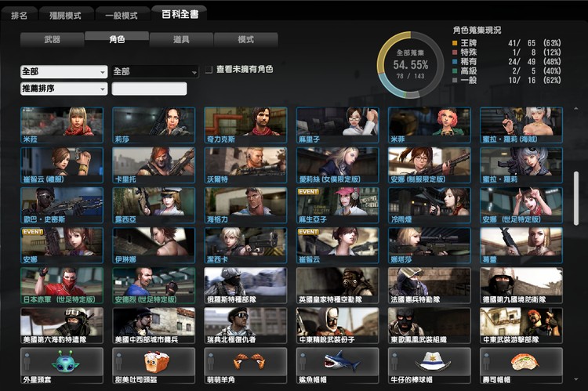The image size is (588, 391).
Task: Click the 甜美吐司頭盔 toast helmet icon
Action: tap(154, 362)
